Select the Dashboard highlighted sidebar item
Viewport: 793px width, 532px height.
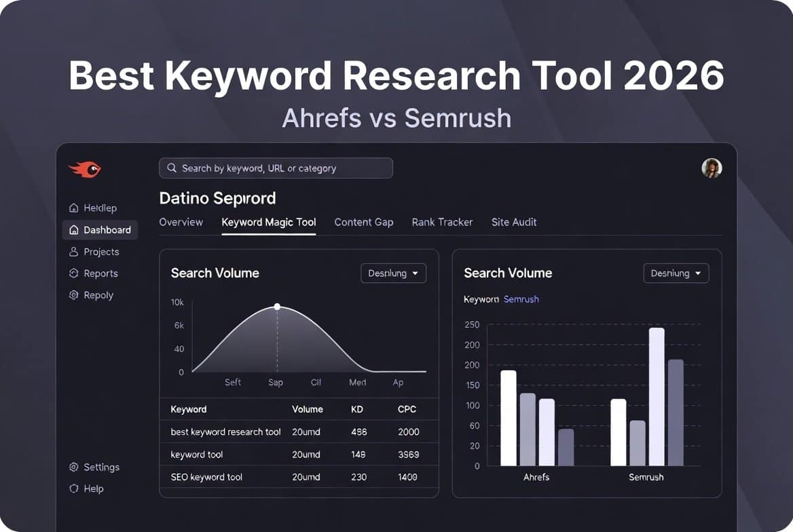point(100,229)
